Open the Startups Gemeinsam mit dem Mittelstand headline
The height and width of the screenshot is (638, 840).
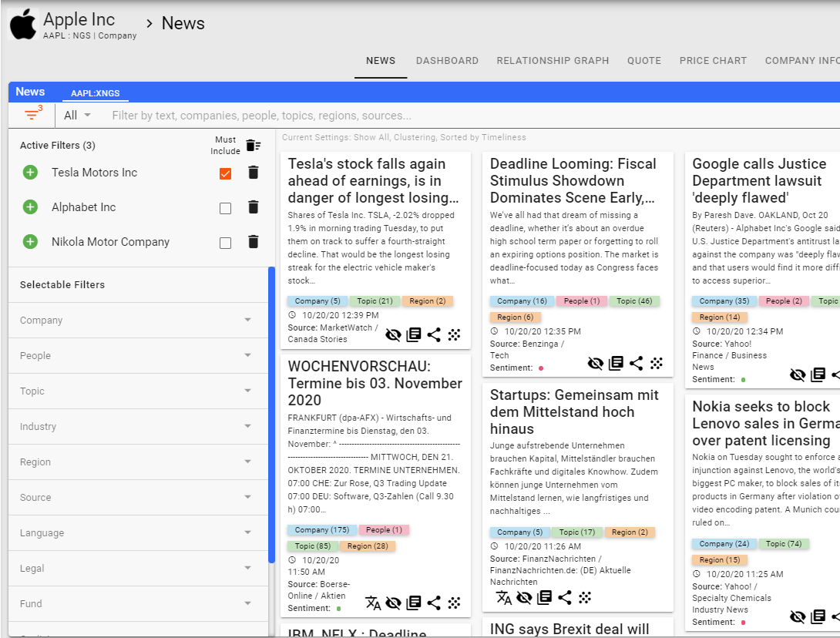[x=574, y=412]
